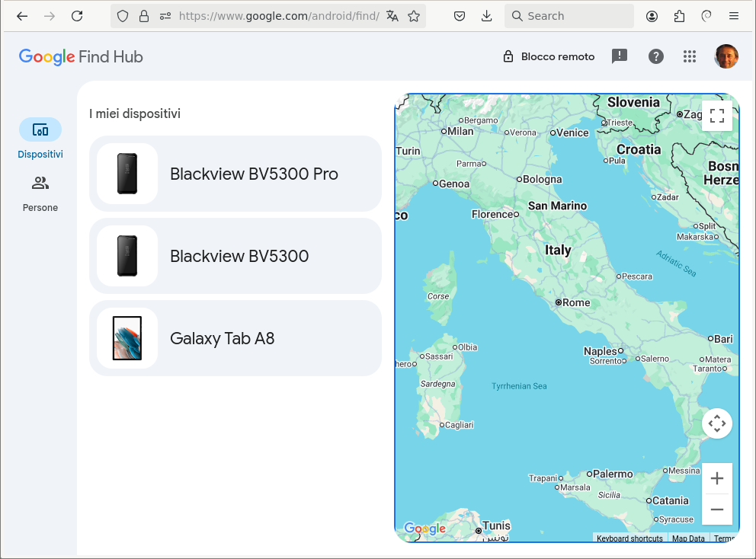756x559 pixels.
Task: Open the Firefox hamburger menu
Action: [734, 17]
